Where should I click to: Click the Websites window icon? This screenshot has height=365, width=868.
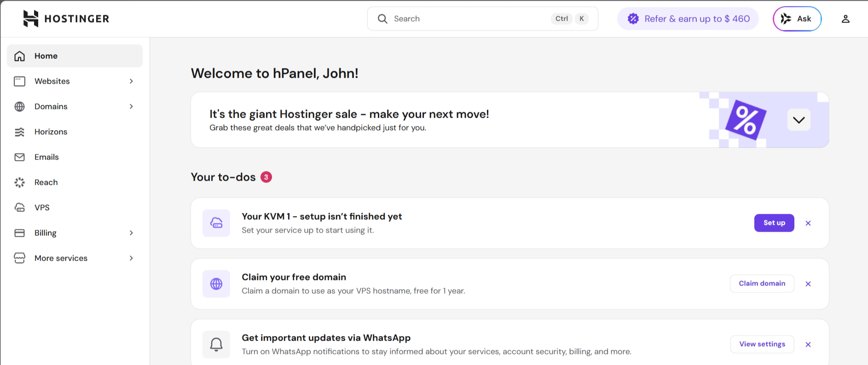(x=19, y=81)
